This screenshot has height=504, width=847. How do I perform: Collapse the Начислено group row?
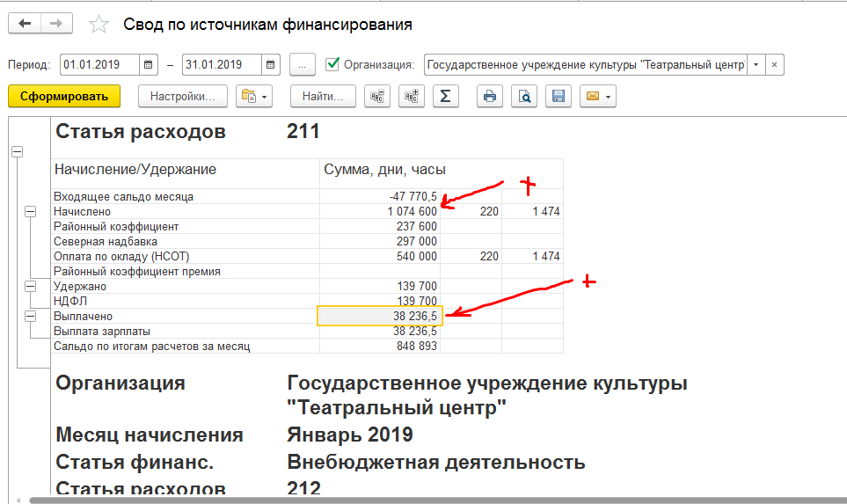[x=31, y=212]
